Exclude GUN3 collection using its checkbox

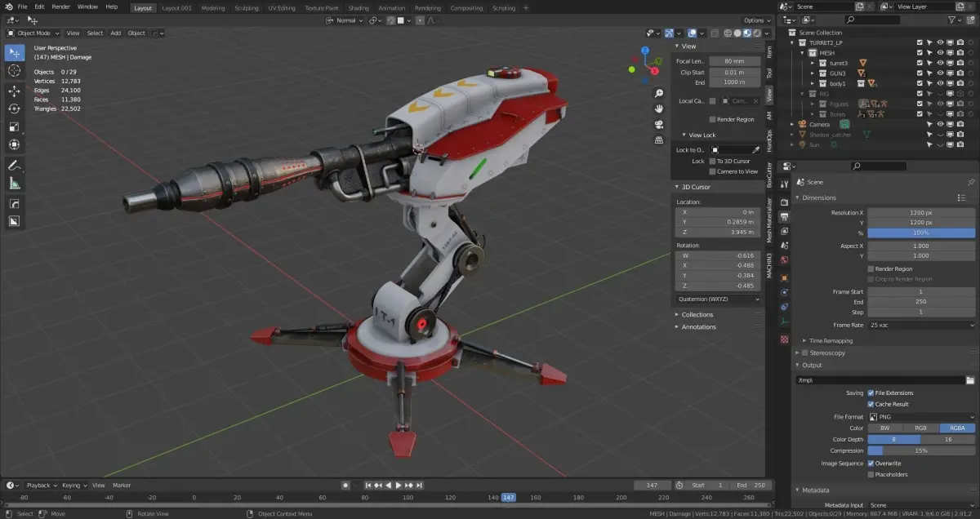[920, 73]
